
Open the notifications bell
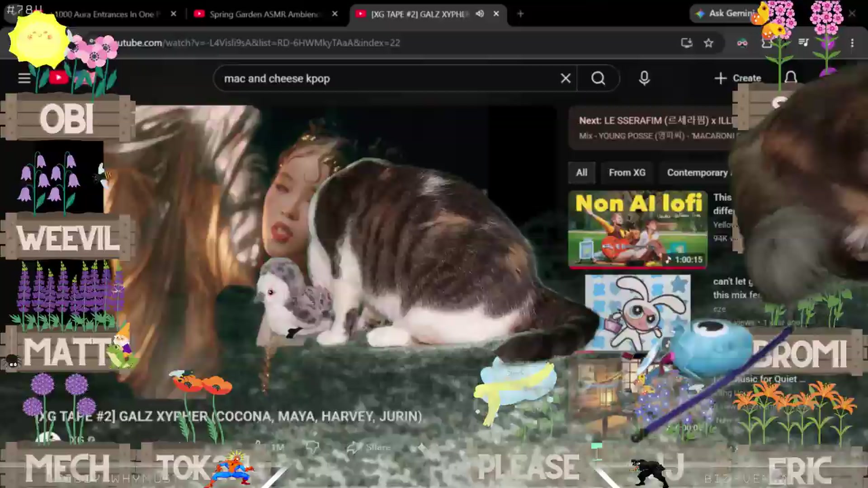click(791, 78)
